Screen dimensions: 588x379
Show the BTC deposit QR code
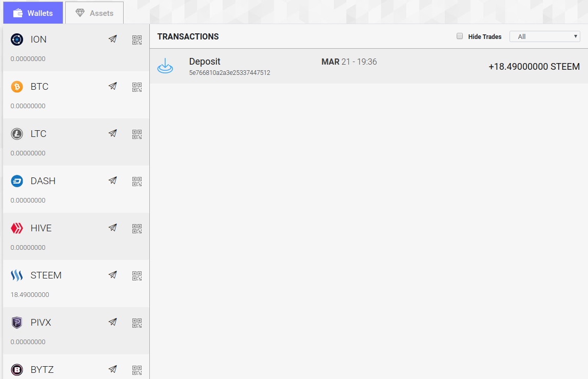[137, 87]
